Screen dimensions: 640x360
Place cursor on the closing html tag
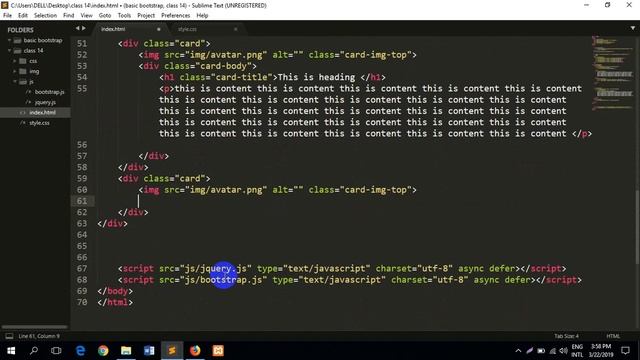click(x=115, y=302)
